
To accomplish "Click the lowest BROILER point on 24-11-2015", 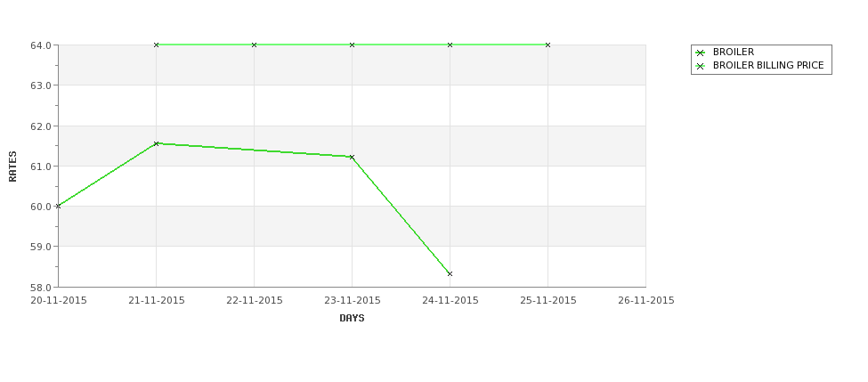I will coord(450,273).
